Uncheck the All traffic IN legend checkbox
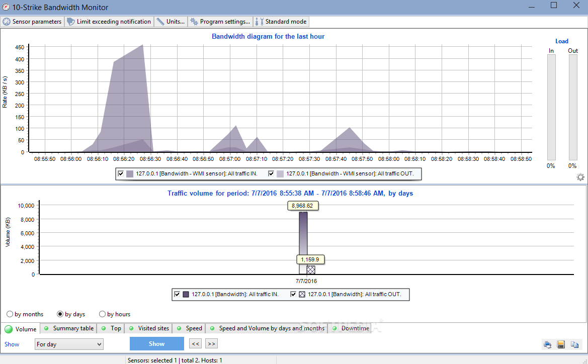 (x=120, y=173)
